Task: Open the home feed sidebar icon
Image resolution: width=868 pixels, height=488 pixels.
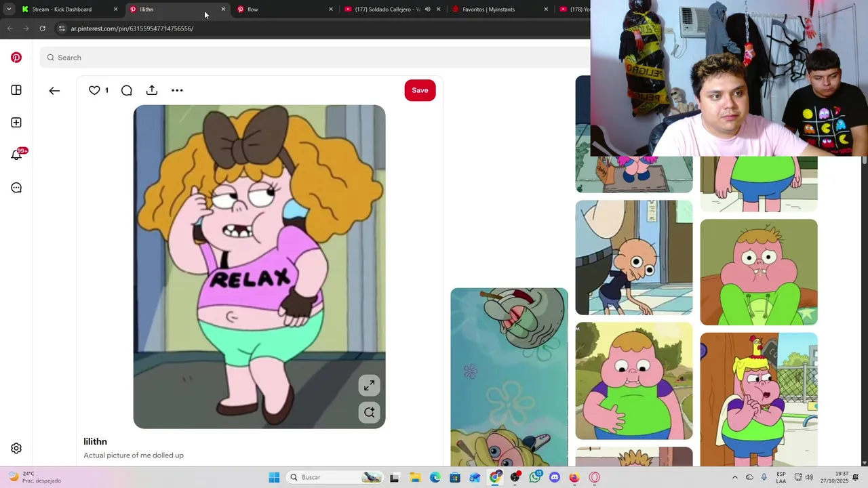Action: pyautogui.click(x=16, y=90)
